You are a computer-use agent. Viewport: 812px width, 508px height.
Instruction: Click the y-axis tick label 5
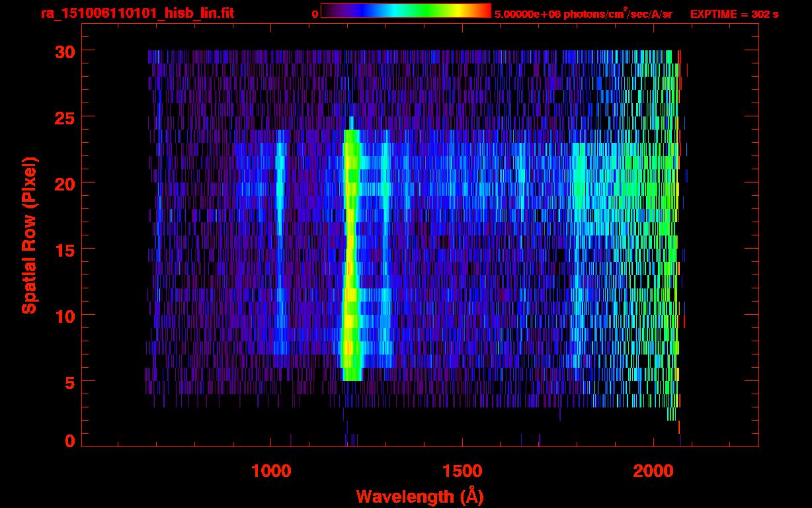coord(69,382)
